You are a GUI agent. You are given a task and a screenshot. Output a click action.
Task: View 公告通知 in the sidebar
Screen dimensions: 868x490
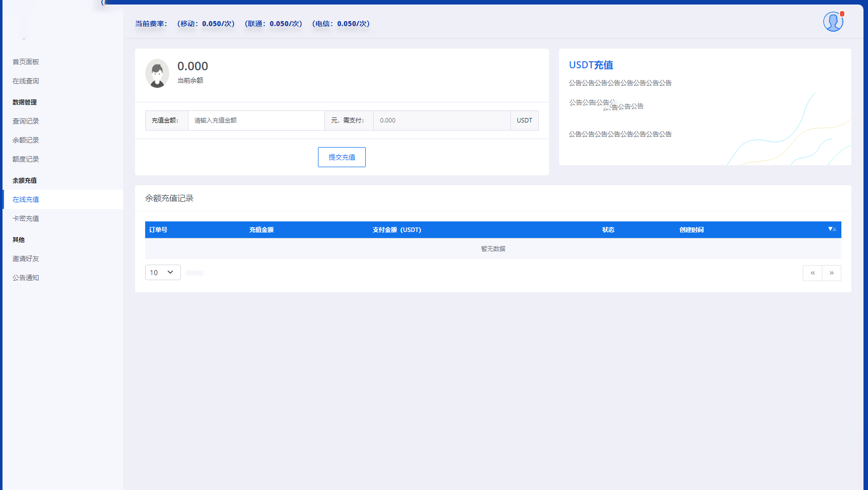(x=26, y=278)
